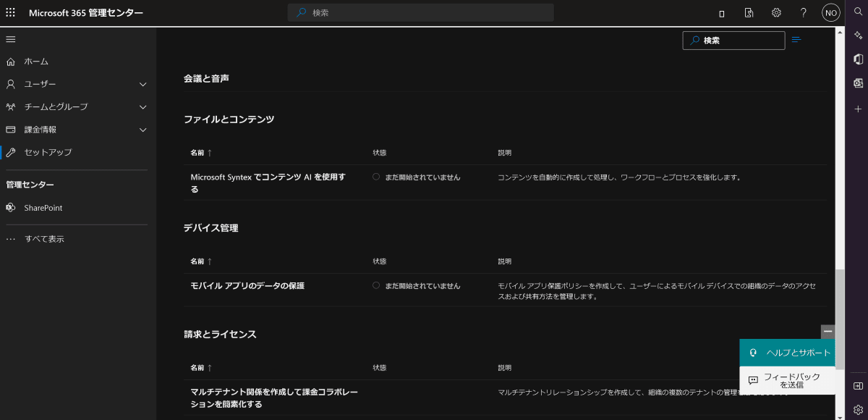Click コンテンツを自動的に作成して処理し description text
868x420 pixels.
(x=620, y=177)
